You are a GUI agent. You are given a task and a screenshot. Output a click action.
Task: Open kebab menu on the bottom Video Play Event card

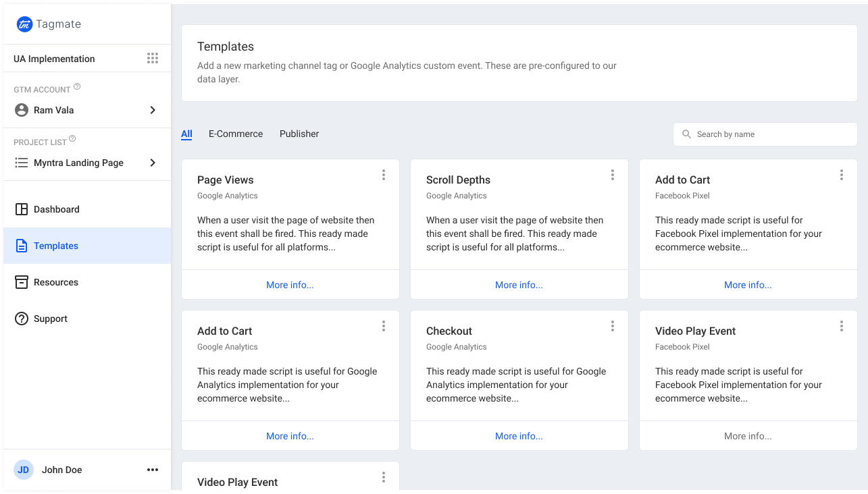[x=384, y=477]
